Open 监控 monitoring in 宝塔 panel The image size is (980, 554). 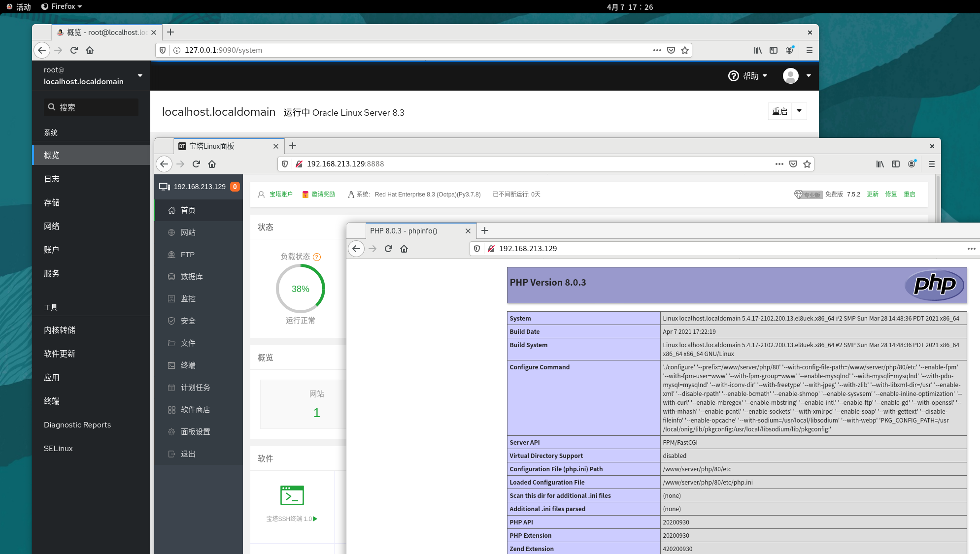coord(188,298)
